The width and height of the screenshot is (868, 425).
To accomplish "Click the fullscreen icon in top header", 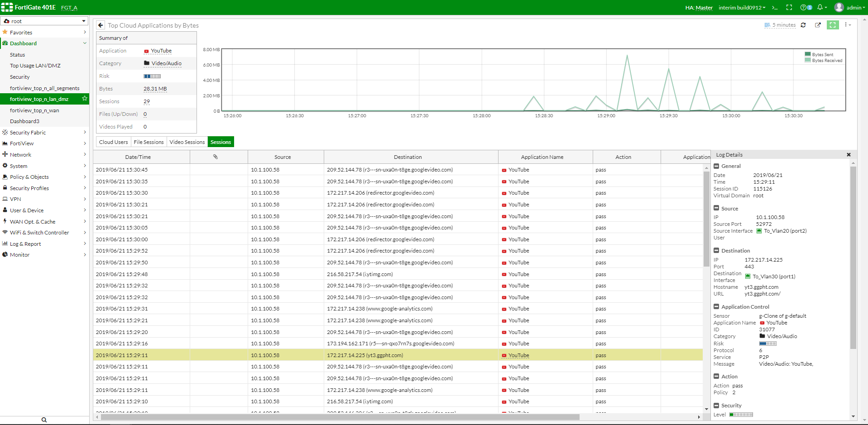I will point(789,7).
